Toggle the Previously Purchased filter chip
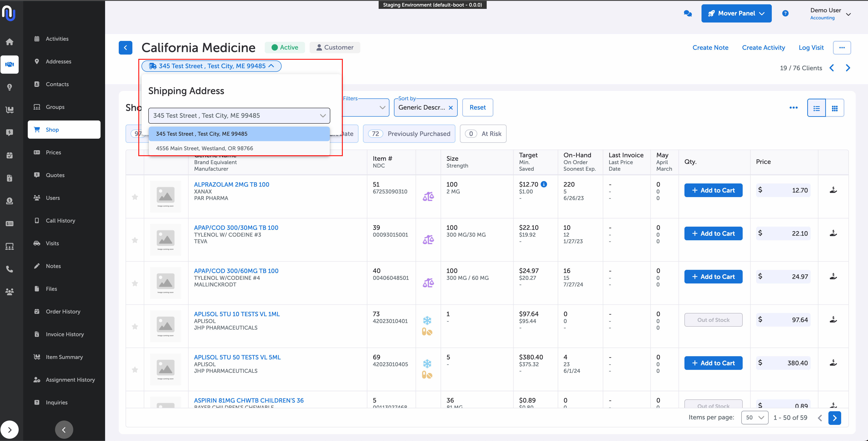This screenshot has height=441, width=868. tap(409, 134)
